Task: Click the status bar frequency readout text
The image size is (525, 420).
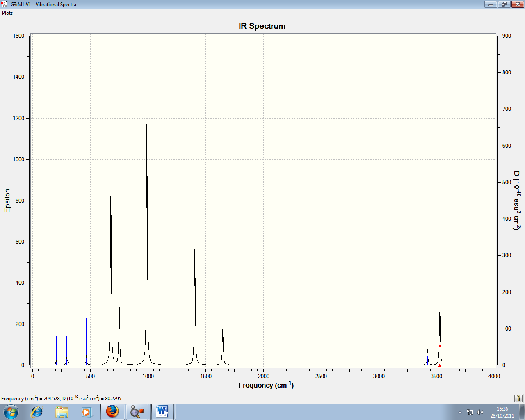Action: tap(62, 398)
